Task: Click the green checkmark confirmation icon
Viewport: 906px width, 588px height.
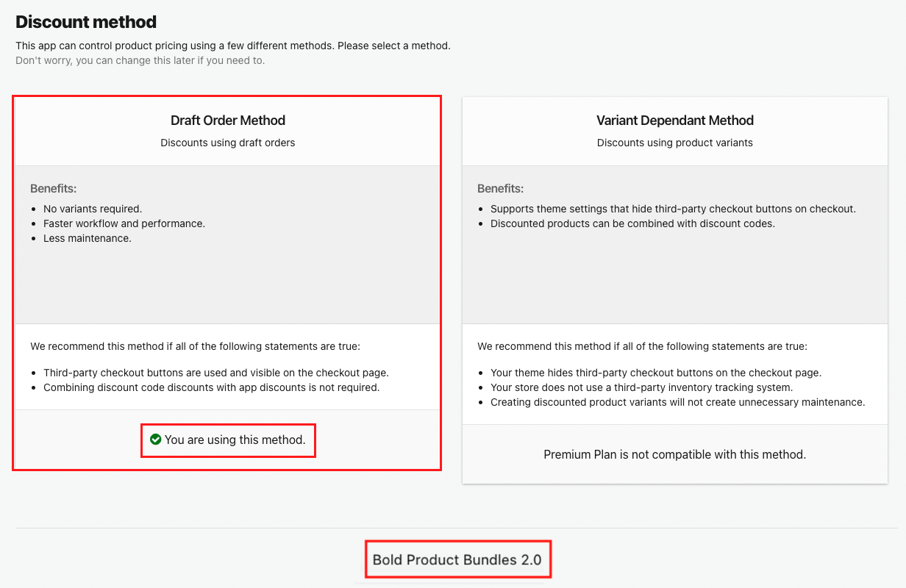Action: click(155, 440)
